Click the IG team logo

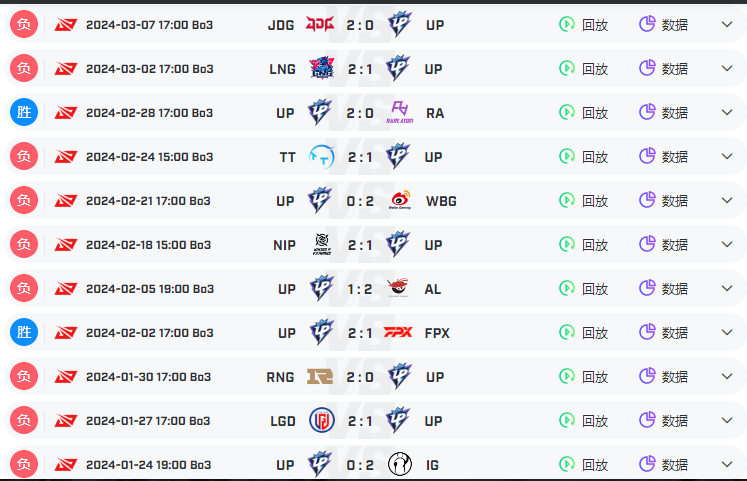point(400,464)
